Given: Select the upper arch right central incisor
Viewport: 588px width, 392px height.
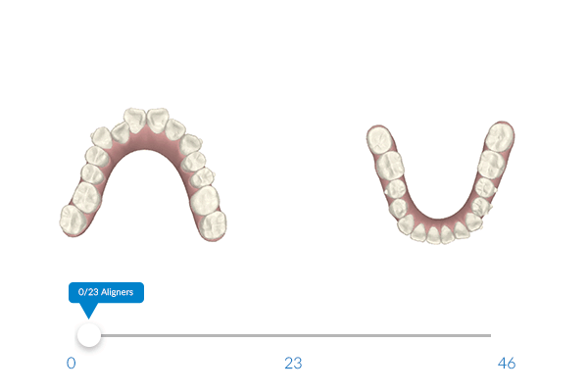Looking at the screenshot, I should [x=158, y=120].
